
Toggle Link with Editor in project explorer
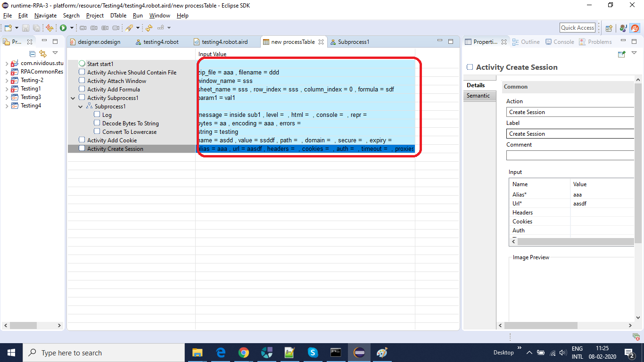tap(43, 54)
